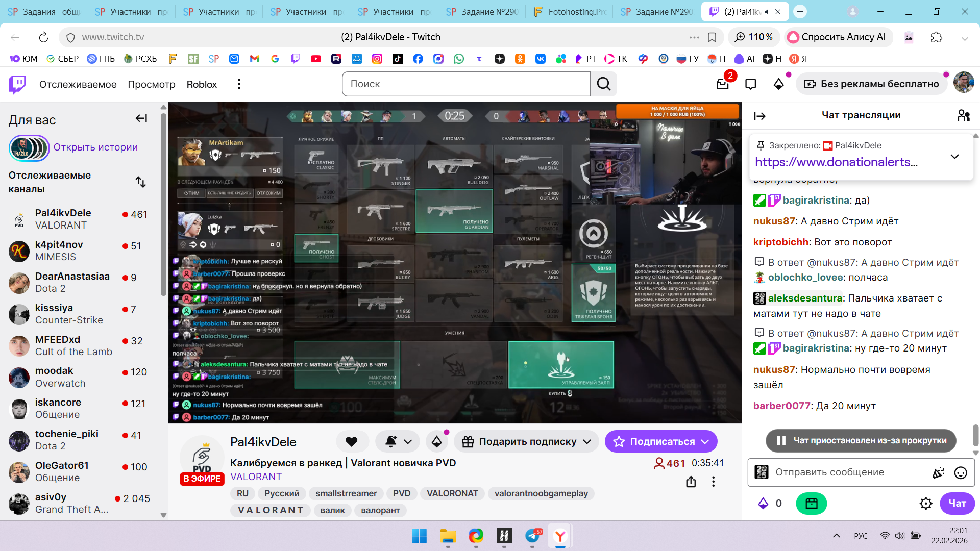Screen dimensions: 980x551
Task: Toggle the follow heart button
Action: pos(351,442)
